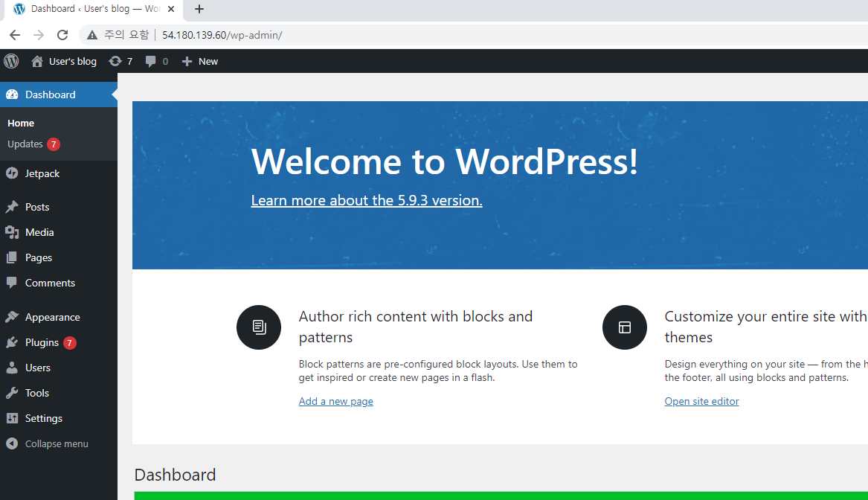
Task: Click the Posts pushpin icon
Action: (12, 207)
